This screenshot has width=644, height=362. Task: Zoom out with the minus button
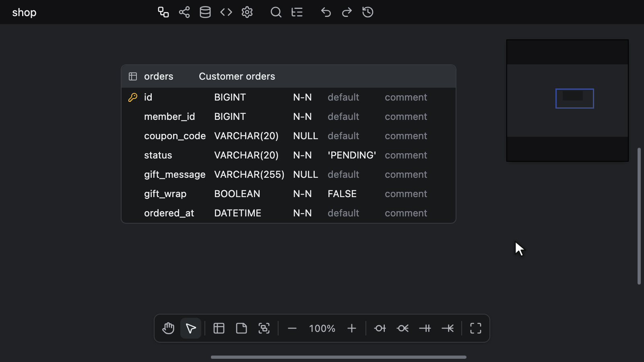(292, 328)
